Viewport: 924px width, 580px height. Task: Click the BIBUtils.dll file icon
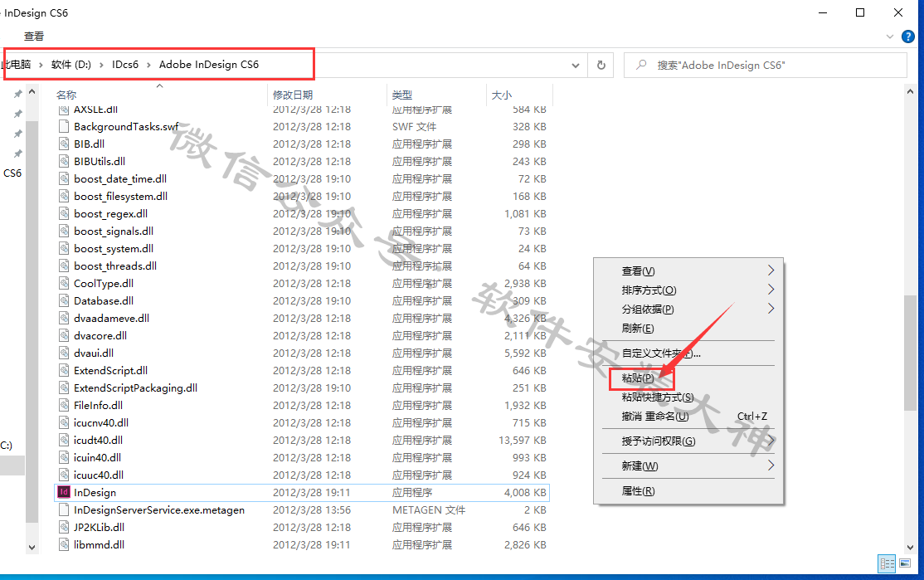pyautogui.click(x=64, y=162)
